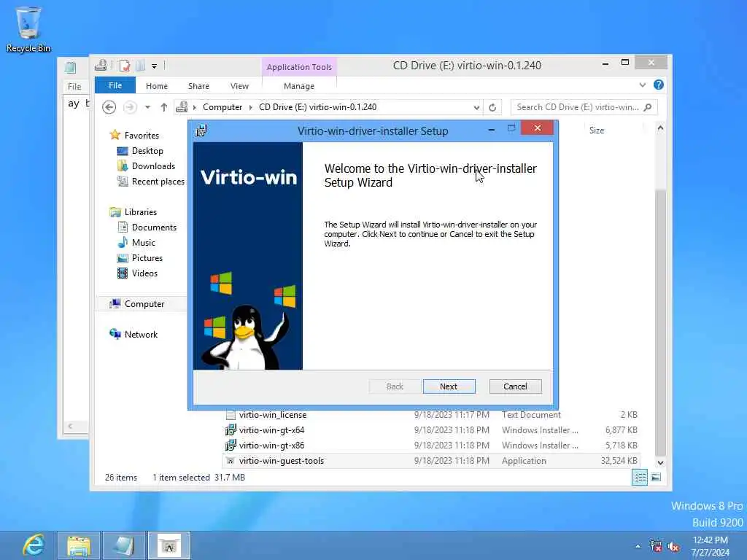Select Network in navigation pane
This screenshot has width=747, height=560.
click(x=141, y=334)
